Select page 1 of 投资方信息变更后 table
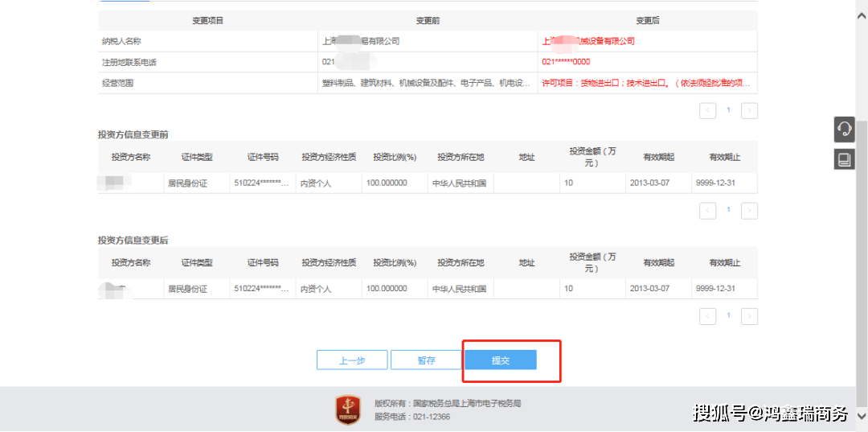Viewport: 868px width, 432px height. pyautogui.click(x=728, y=315)
